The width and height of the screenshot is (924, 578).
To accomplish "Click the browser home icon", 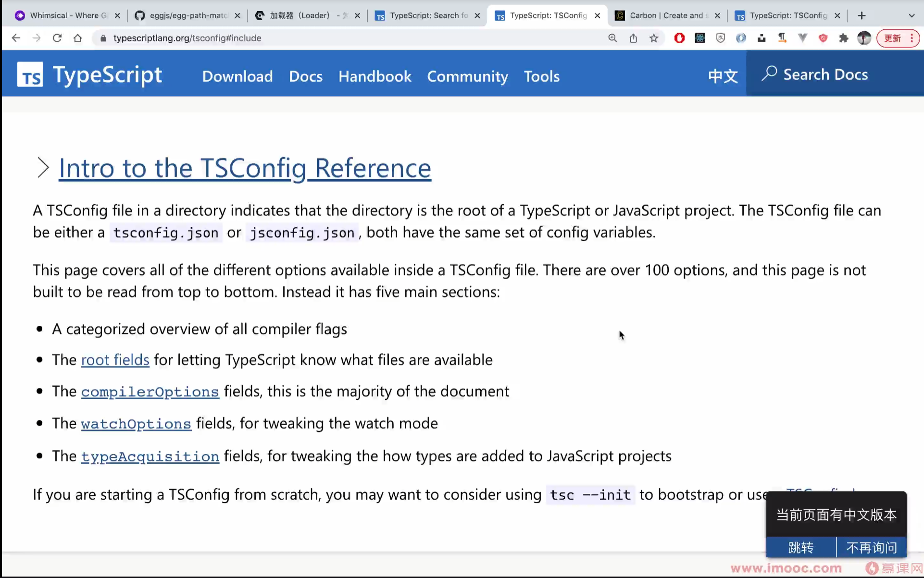I will tap(77, 38).
